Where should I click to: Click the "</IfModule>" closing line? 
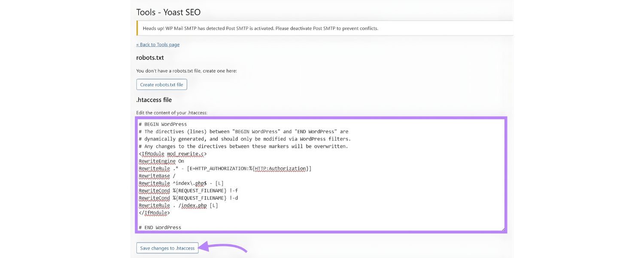point(153,212)
